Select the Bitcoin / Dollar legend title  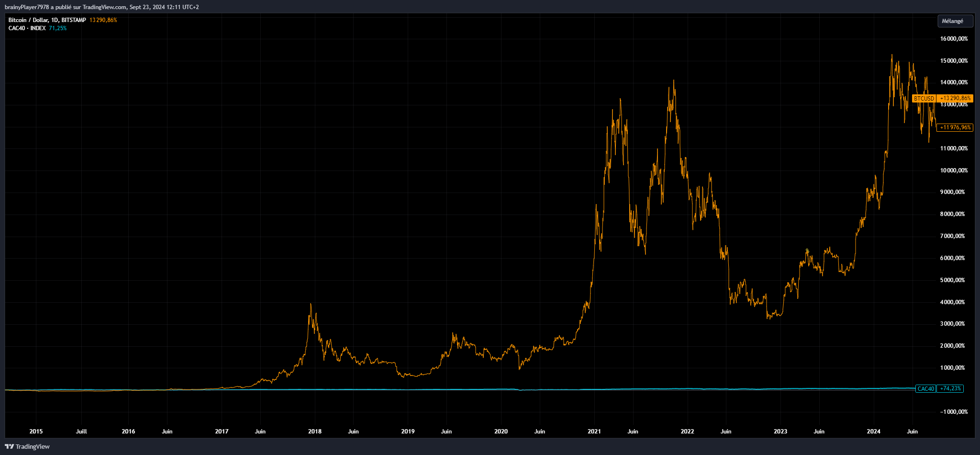pyautogui.click(x=47, y=20)
